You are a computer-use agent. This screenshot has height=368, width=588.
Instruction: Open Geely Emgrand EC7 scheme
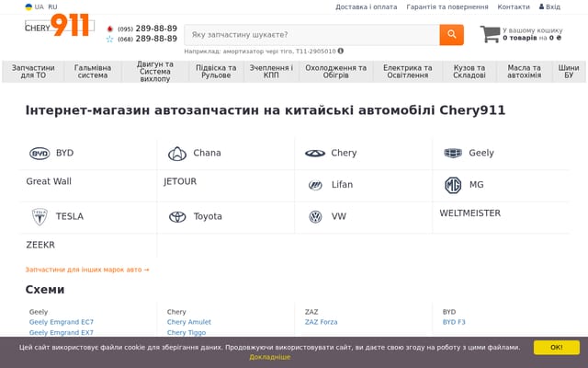point(62,322)
